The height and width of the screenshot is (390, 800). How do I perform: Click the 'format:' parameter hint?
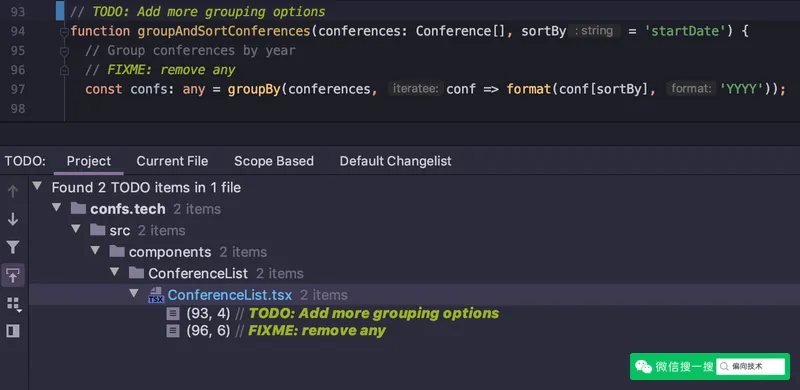pyautogui.click(x=691, y=89)
